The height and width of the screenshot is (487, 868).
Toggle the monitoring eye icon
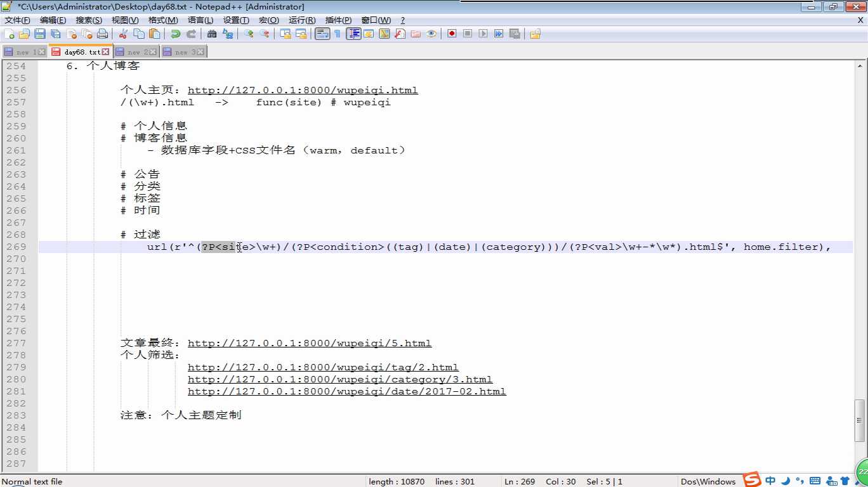[431, 34]
